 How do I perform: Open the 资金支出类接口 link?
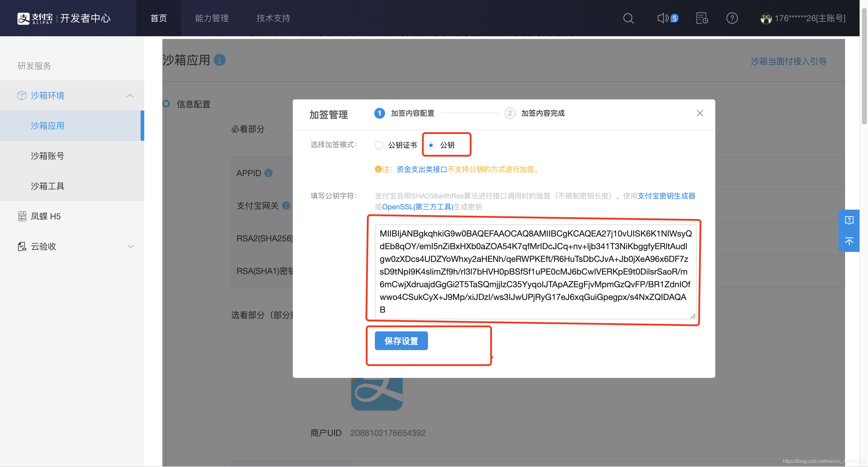tap(422, 169)
